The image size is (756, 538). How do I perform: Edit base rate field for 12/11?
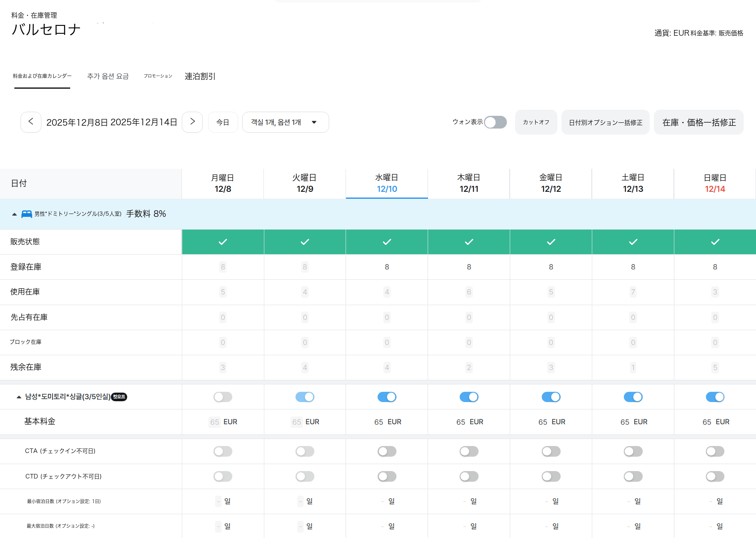click(x=461, y=422)
